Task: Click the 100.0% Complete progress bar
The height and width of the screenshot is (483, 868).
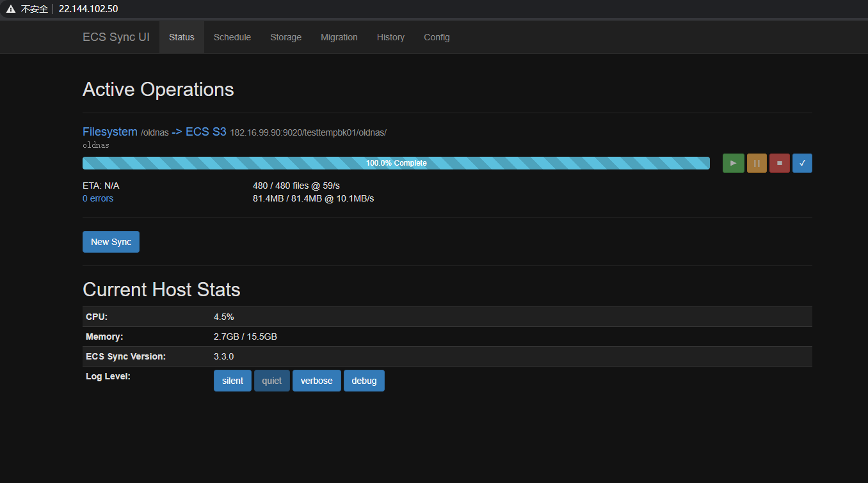Action: pos(396,163)
